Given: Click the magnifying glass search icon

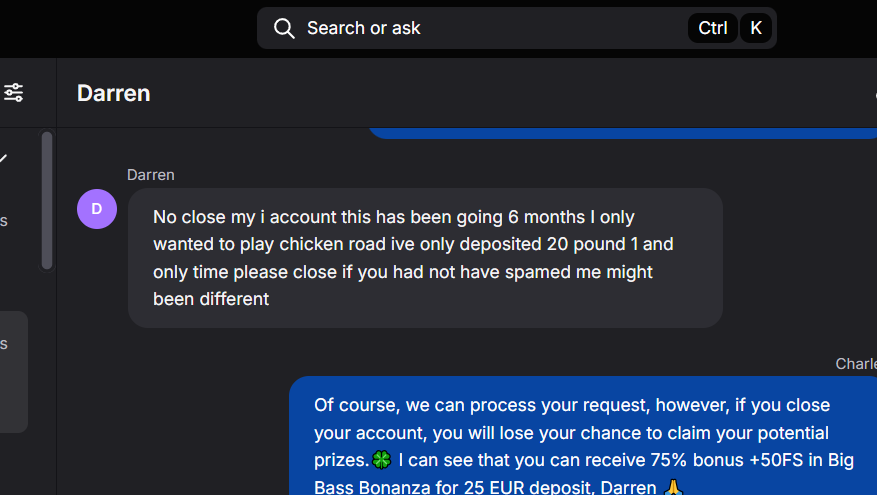Looking at the screenshot, I should tap(284, 28).
